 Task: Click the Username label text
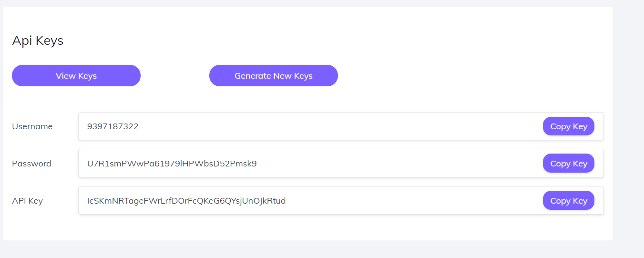coord(32,126)
